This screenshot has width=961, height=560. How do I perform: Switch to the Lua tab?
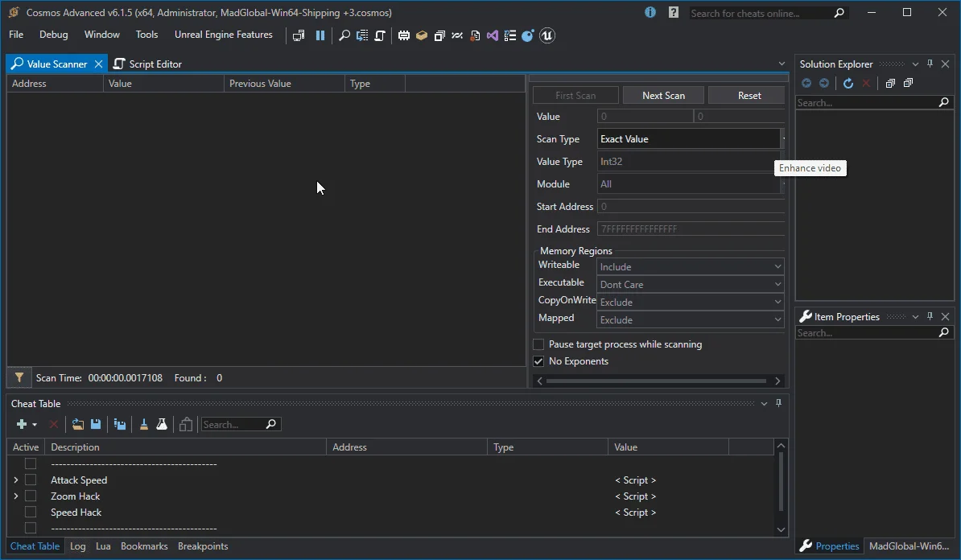103,546
